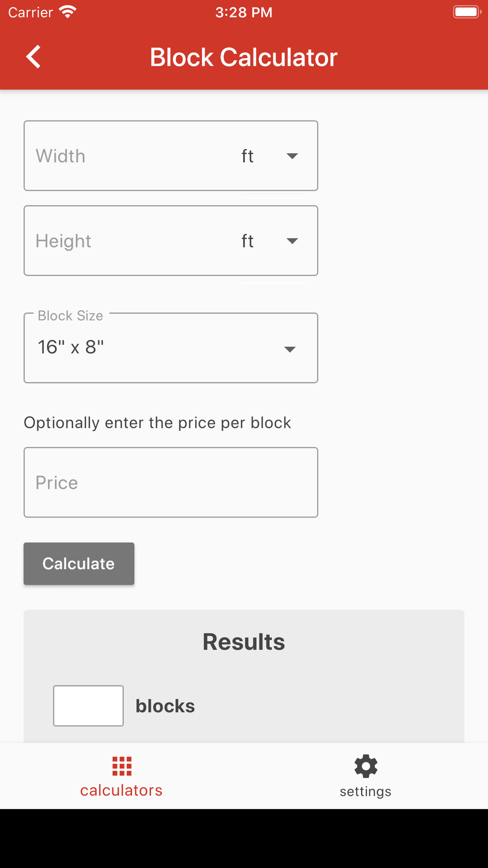Screen dimensions: 488x868
Task: Click the Width unit 'ft' label
Action: coord(247,156)
